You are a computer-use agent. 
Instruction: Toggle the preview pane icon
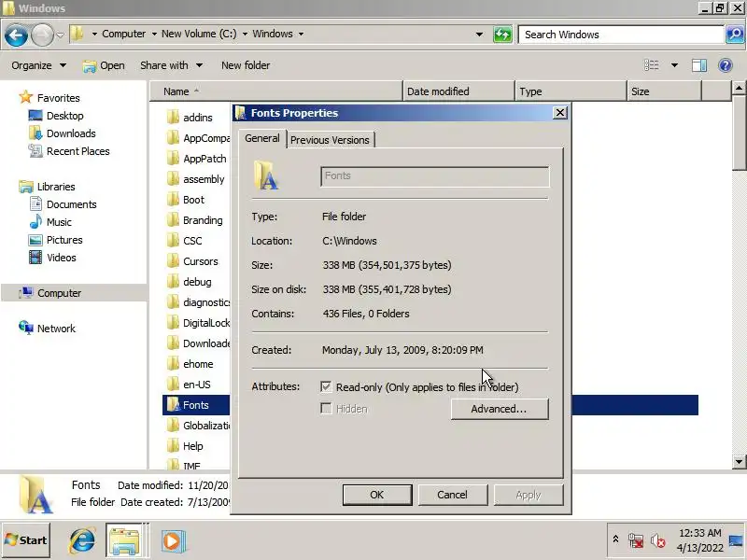pos(698,65)
